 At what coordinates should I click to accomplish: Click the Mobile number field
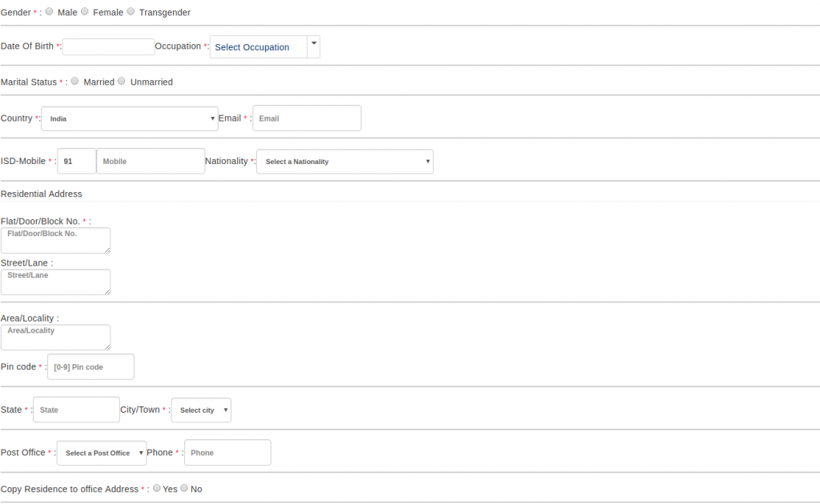coord(151,161)
